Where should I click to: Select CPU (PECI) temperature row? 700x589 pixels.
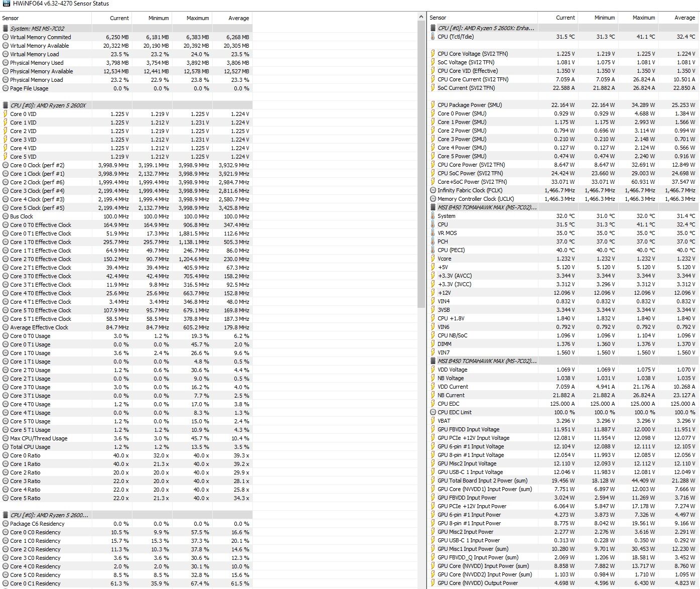[x=563, y=250]
